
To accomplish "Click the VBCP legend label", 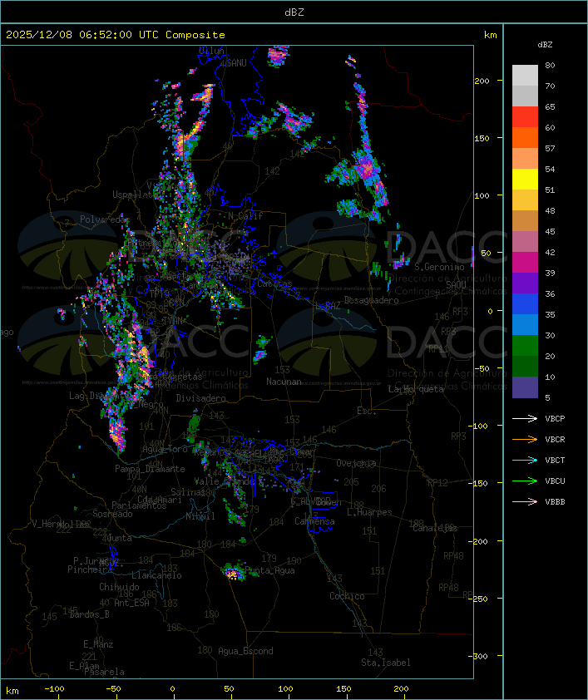I will pyautogui.click(x=555, y=418).
